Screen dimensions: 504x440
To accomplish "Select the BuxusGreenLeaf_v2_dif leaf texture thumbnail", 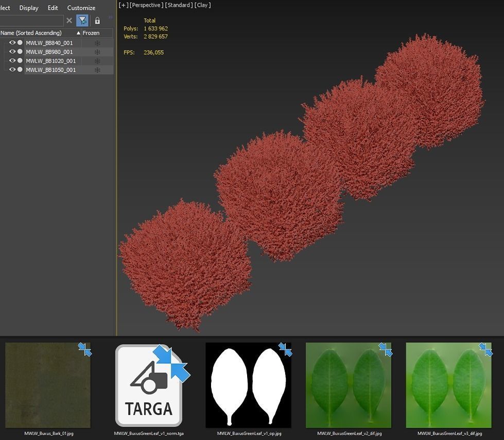I will pyautogui.click(x=349, y=385).
